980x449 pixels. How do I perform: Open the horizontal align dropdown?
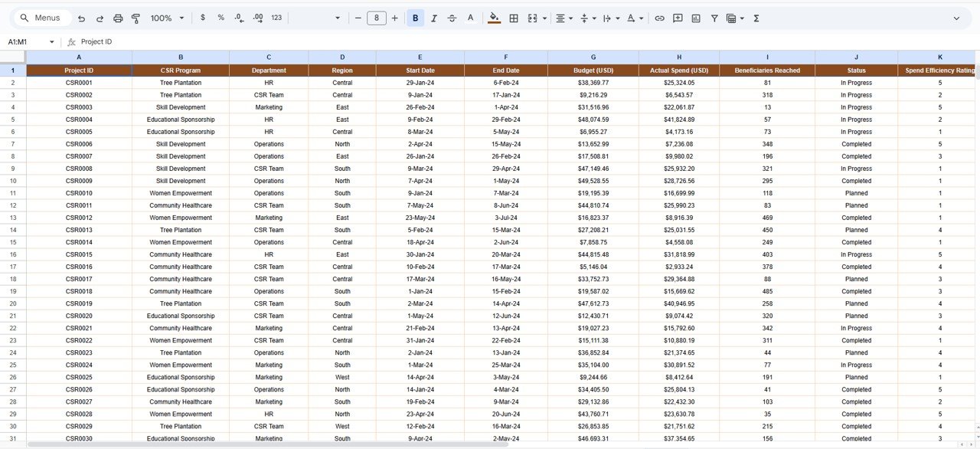(x=563, y=18)
